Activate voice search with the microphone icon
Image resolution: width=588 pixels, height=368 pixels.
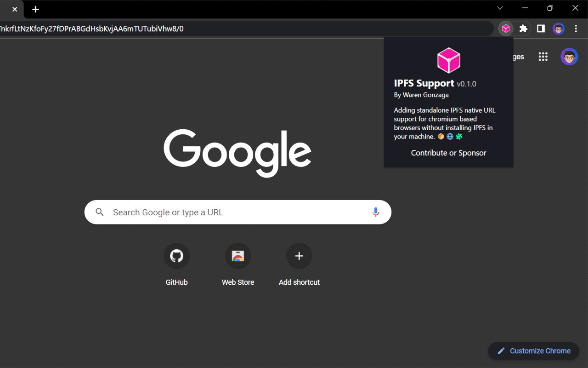point(376,212)
